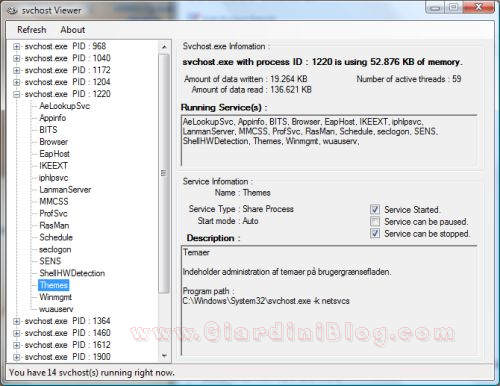Click inside the Running Service(s) list box
Screen dimensions: 500x386
pyautogui.click(x=329, y=140)
